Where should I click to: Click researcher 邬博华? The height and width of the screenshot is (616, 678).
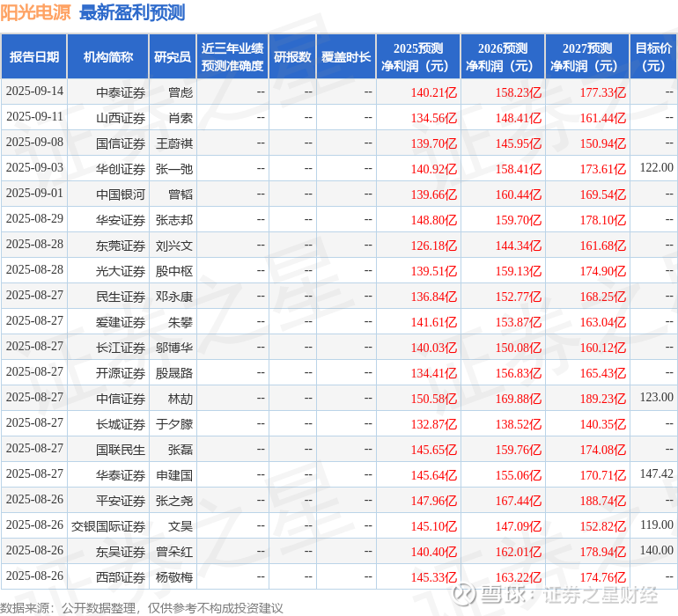tap(174, 348)
